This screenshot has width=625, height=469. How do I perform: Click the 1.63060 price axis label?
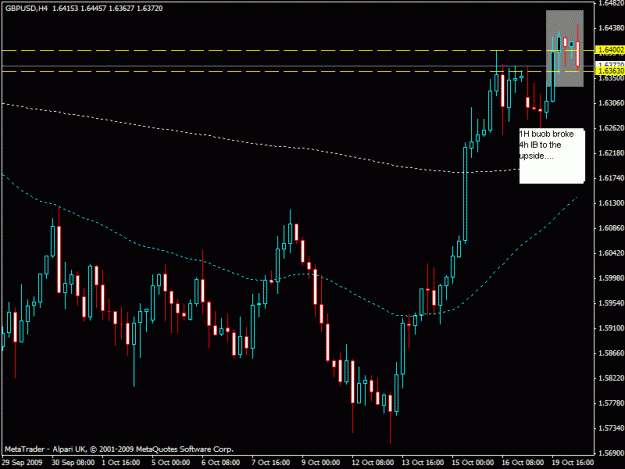pos(611,103)
